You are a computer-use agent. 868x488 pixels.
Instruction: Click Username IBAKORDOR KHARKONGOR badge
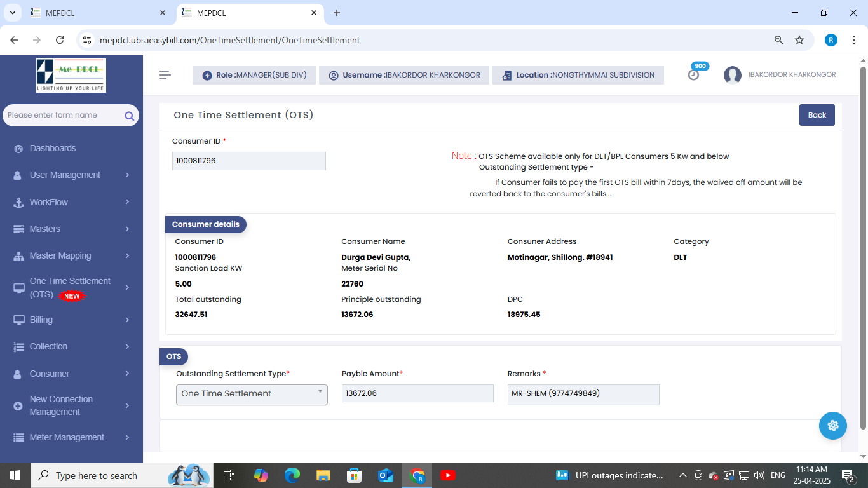tap(404, 75)
